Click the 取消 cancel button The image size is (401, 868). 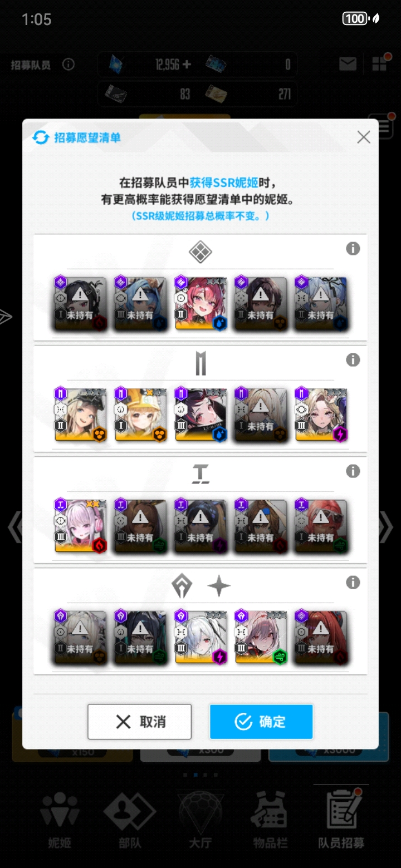139,722
